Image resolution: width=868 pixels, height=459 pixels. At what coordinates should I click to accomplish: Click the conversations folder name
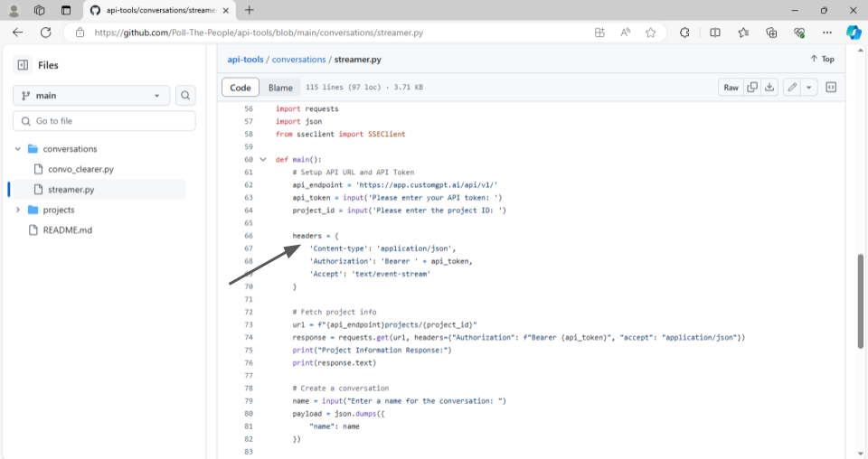click(x=70, y=149)
